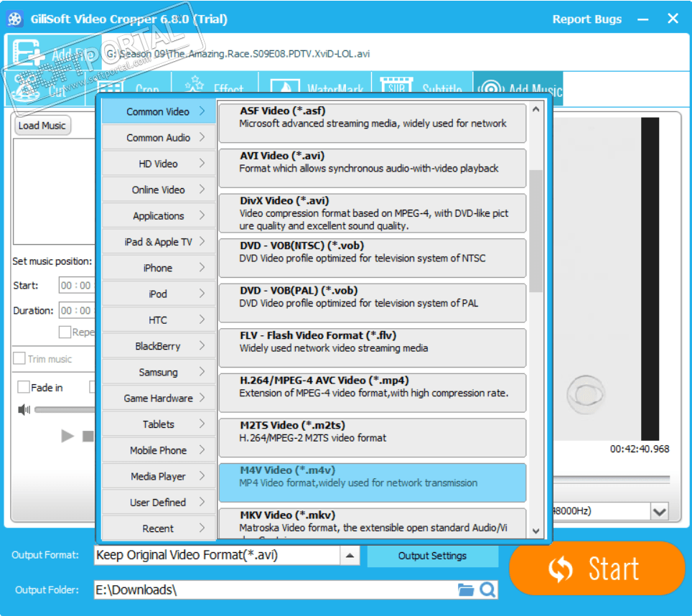
Task: Click format list scroll up arrow
Action: [x=536, y=109]
